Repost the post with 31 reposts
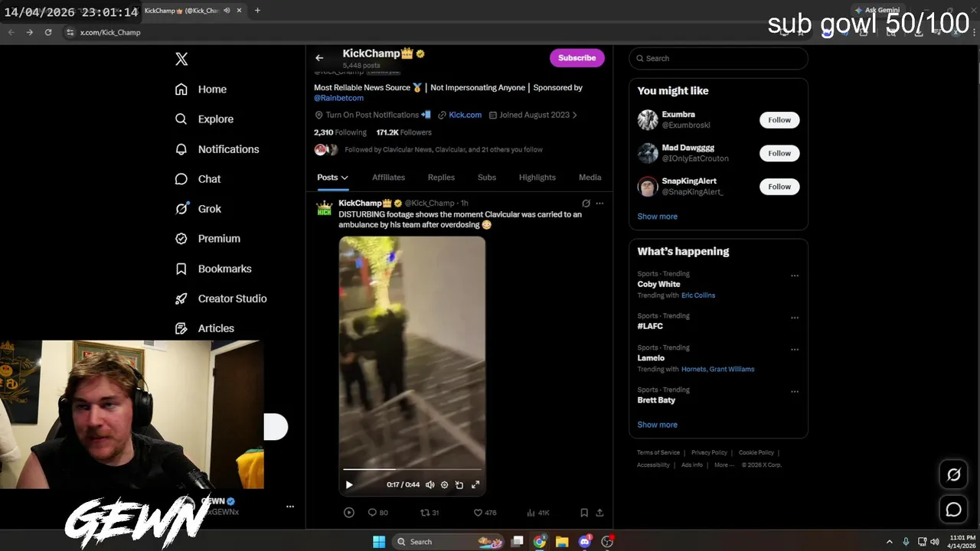Image resolution: width=980 pixels, height=551 pixels. 430,513
